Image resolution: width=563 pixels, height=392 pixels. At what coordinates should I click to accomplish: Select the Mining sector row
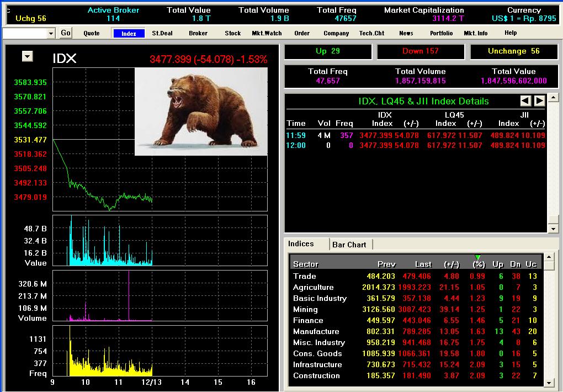[415, 309]
